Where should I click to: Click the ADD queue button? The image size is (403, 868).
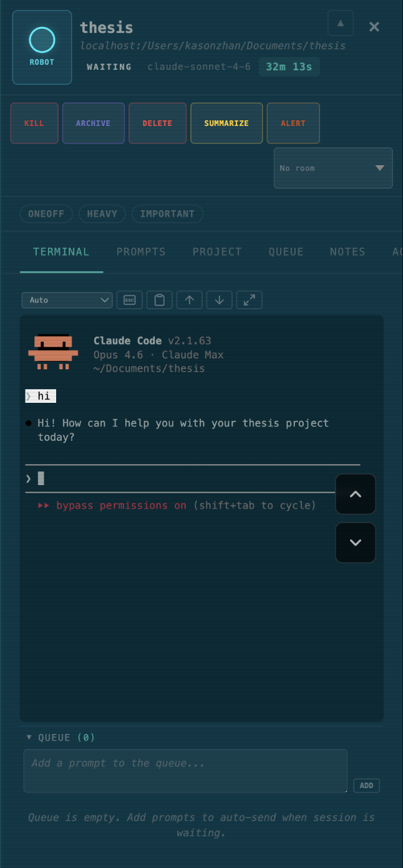366,786
